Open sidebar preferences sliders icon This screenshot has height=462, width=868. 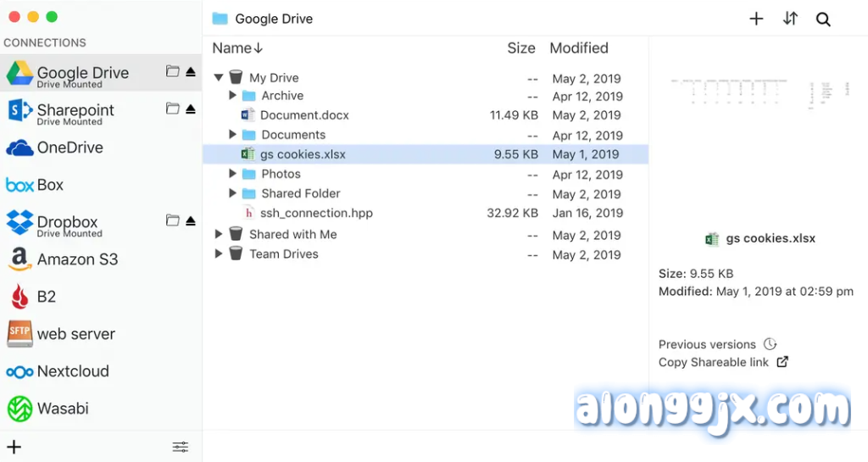180,447
